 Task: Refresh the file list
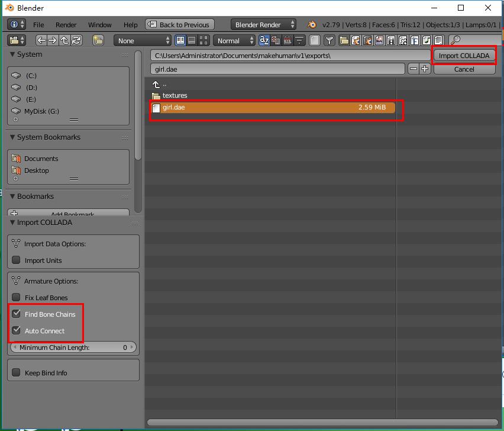[76, 40]
